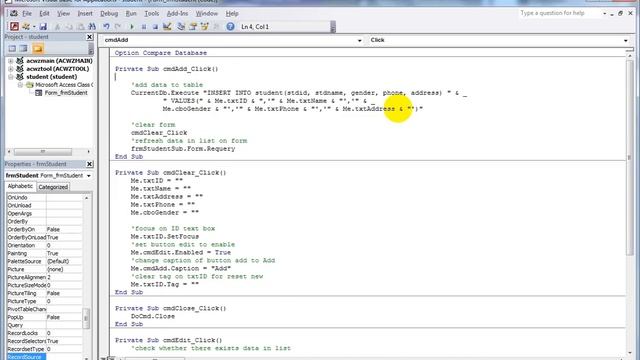Viewport: 640px width, 360px height.
Task: Click the blue Help question-mark icon
Action: point(230,27)
